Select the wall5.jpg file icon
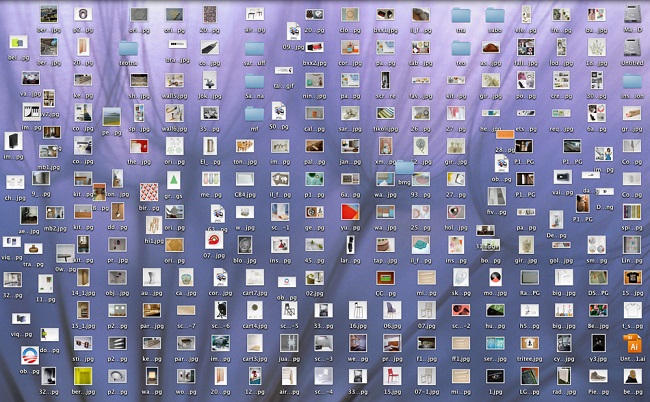Image resolution: width=650 pixels, height=402 pixels. coord(175,80)
